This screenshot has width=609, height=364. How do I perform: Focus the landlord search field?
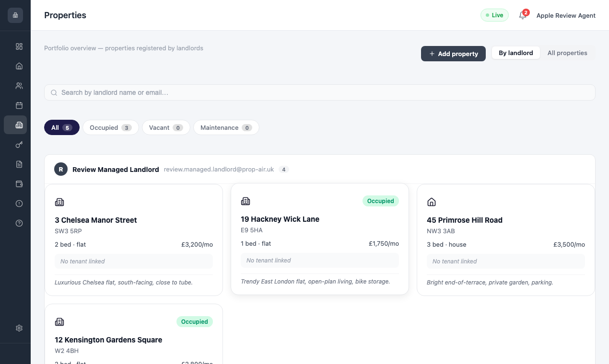[320, 92]
